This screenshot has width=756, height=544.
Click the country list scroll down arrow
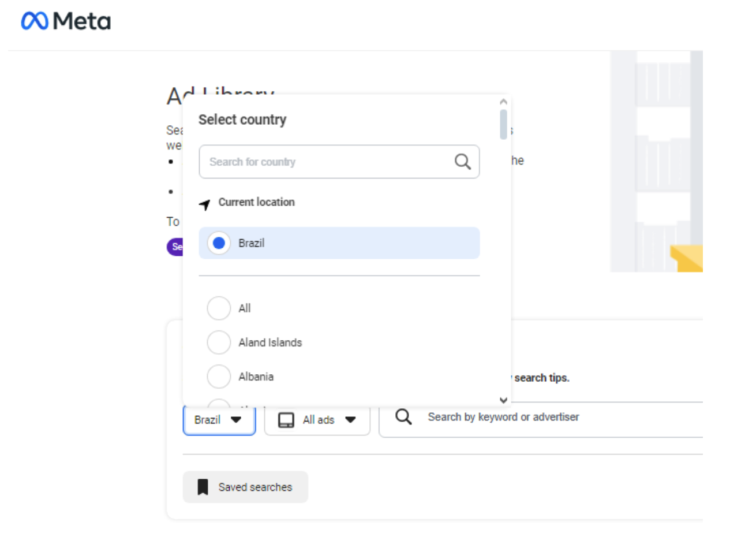click(x=503, y=400)
